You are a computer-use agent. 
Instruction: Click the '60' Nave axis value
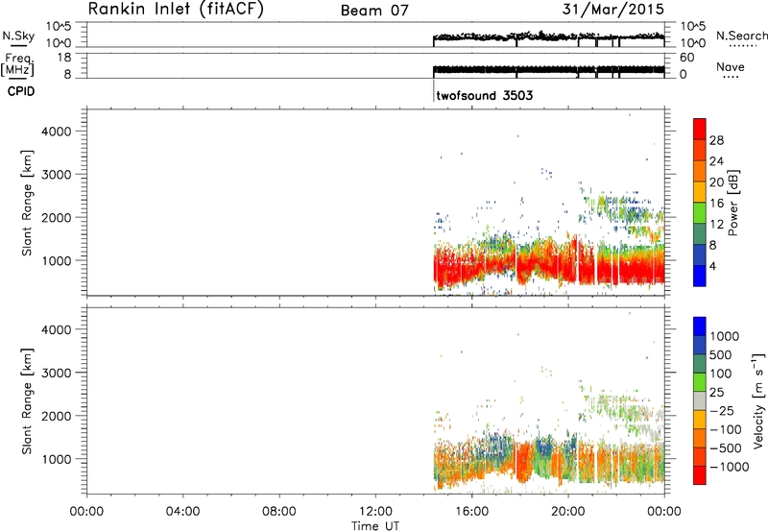(x=686, y=58)
